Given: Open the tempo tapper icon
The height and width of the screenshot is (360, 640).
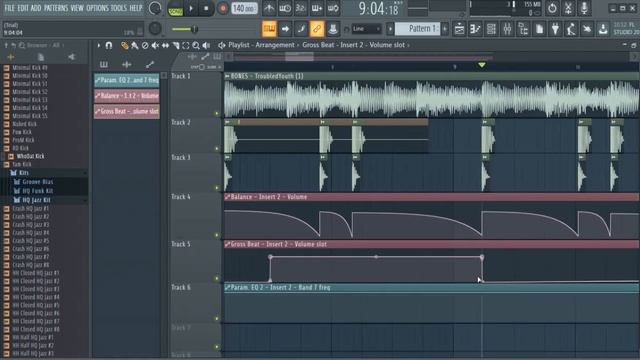Looking at the screenshot, I should (x=571, y=29).
